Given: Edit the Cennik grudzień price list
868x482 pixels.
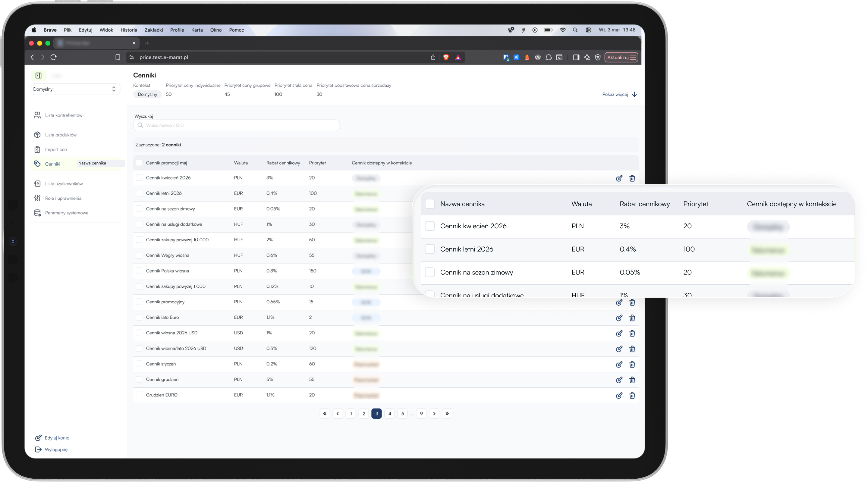Looking at the screenshot, I should 619,380.
